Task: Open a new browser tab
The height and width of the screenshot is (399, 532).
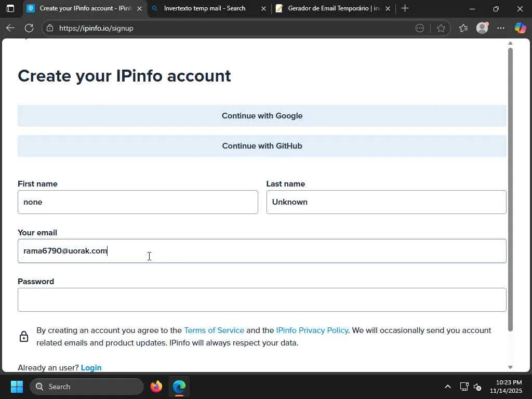Action: coord(405,8)
